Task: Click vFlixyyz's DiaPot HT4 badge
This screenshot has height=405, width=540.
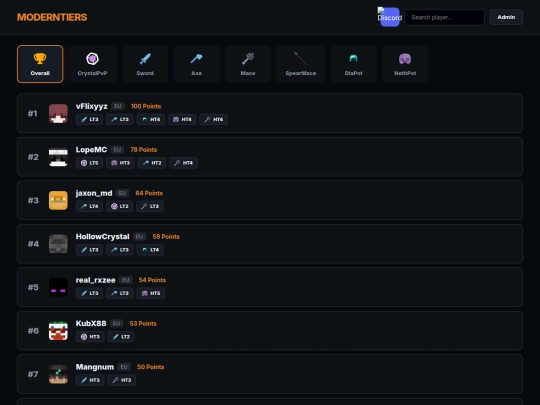Action: (x=151, y=120)
